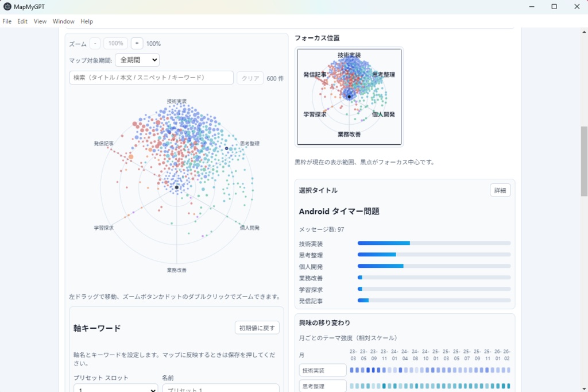Viewport: 588px width, 392px height.
Task: Zoom in with the + button
Action: tap(137, 43)
